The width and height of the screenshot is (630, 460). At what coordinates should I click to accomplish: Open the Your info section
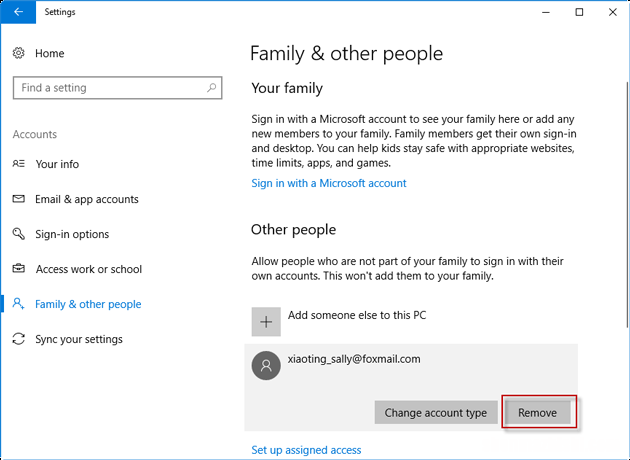(57, 164)
